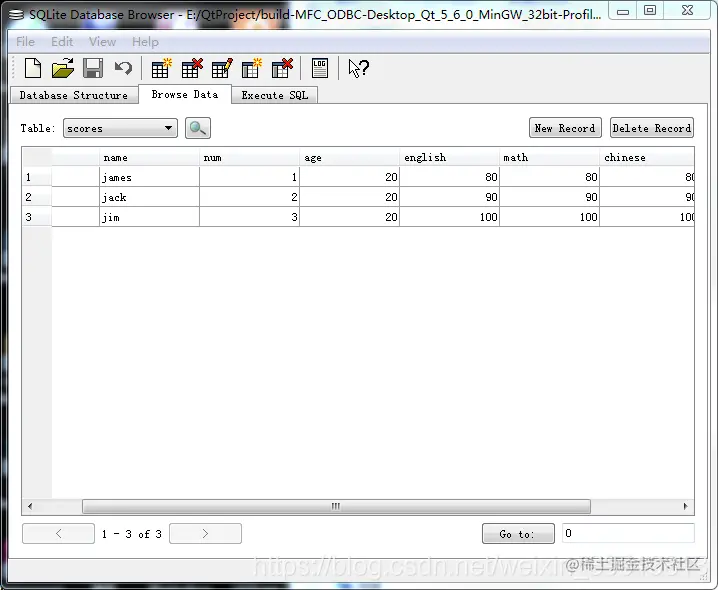Click the num value 3 in jim row

click(249, 217)
